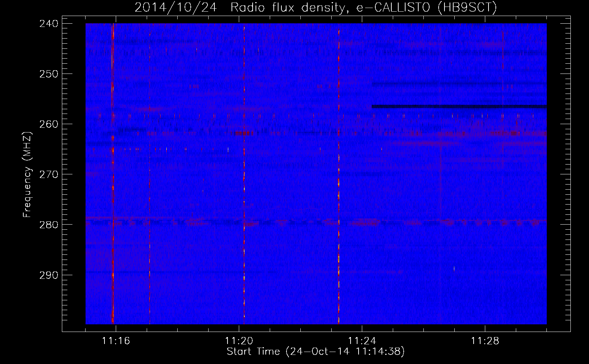The image size is (589, 364).
Task: Click the 280 frequency tick label
Action: point(48,224)
